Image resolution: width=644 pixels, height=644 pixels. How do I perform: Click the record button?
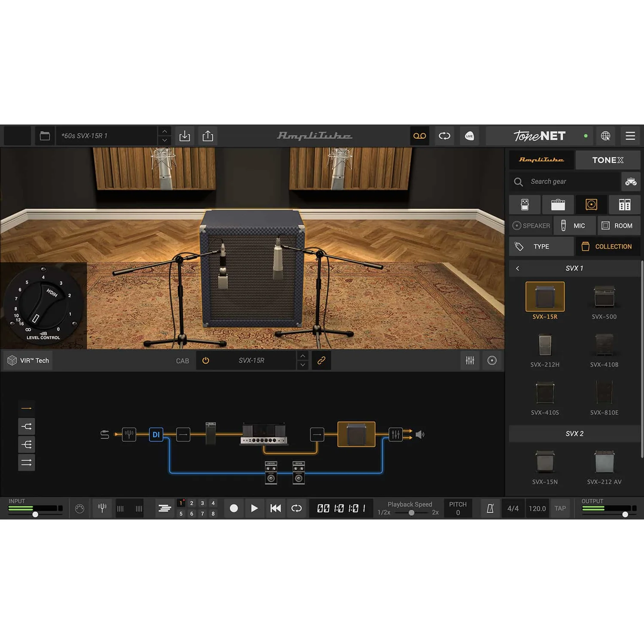pyautogui.click(x=234, y=508)
